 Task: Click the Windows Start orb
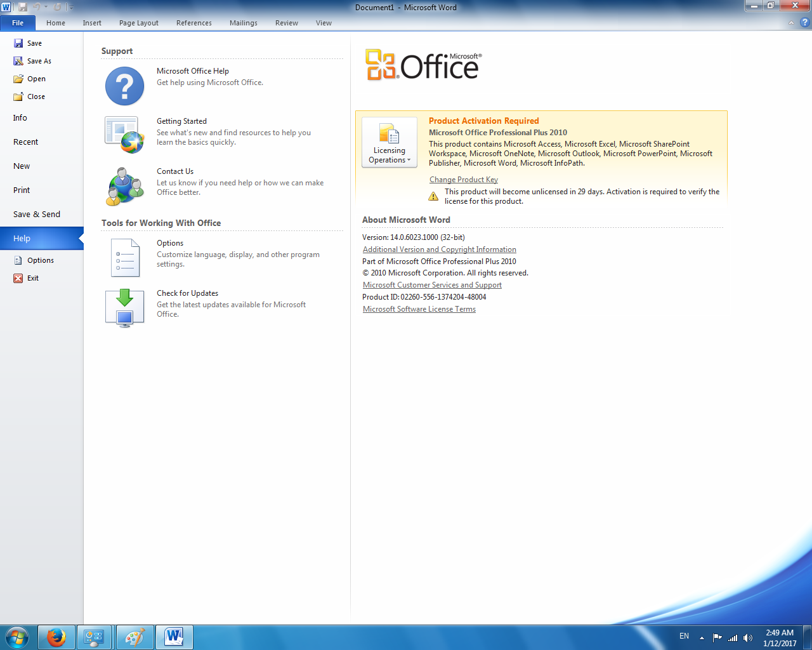17,637
